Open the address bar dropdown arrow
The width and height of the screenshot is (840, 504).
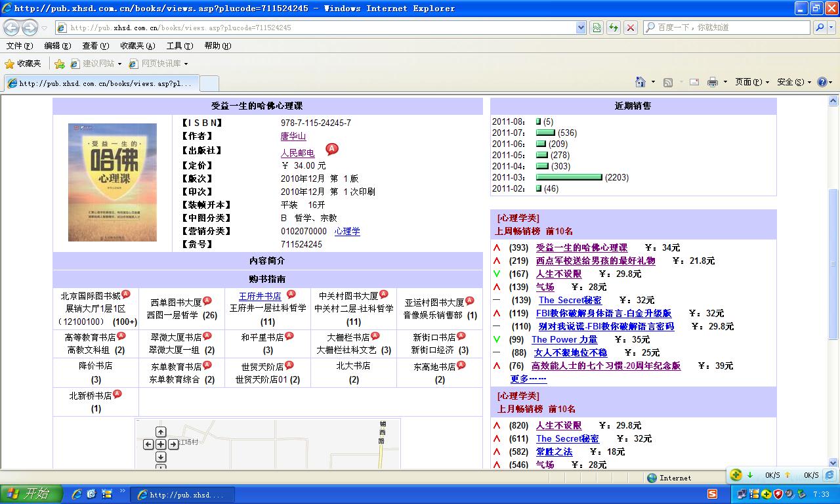(x=581, y=28)
